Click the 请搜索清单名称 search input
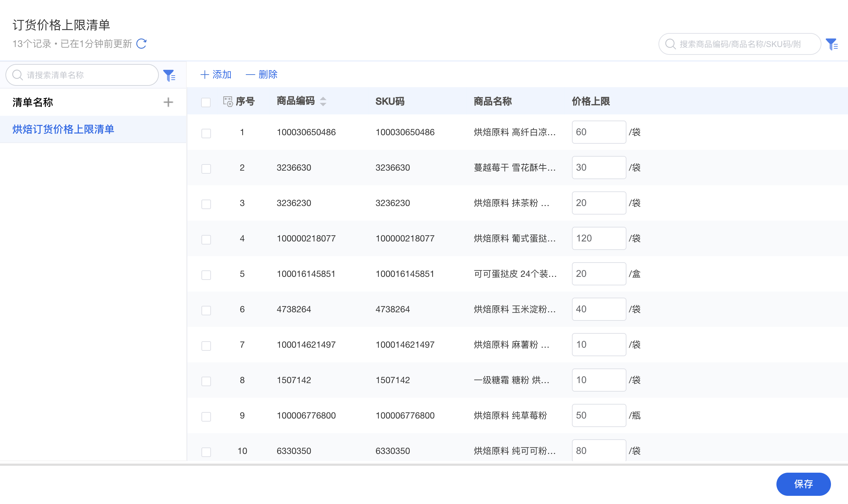This screenshot has height=504, width=848. pos(89,75)
